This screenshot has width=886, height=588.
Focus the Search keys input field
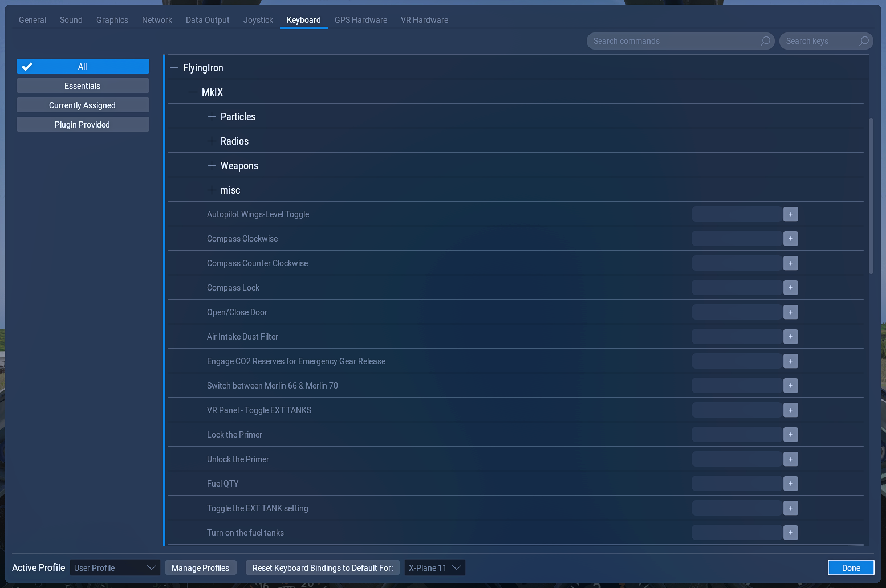(x=826, y=41)
